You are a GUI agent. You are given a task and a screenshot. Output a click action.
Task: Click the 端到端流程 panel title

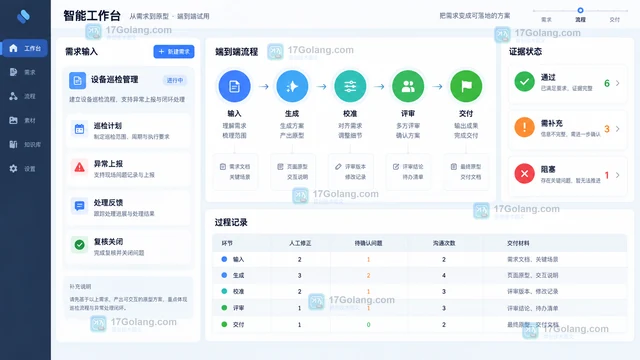coord(237,52)
